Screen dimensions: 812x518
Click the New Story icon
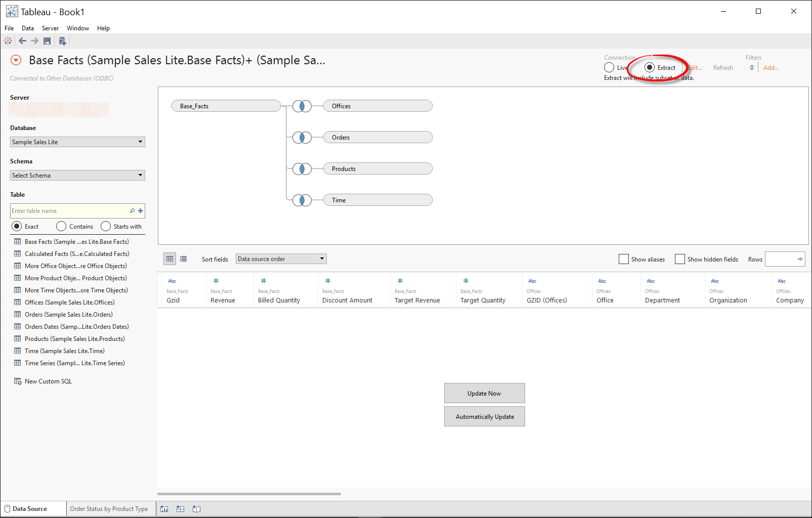pos(197,509)
